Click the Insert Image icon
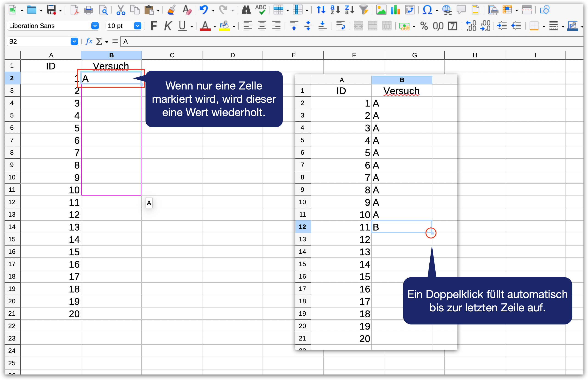 point(381,10)
